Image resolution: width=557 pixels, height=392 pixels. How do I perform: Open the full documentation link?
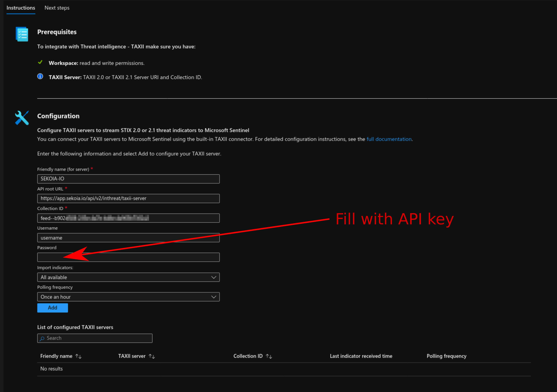389,139
